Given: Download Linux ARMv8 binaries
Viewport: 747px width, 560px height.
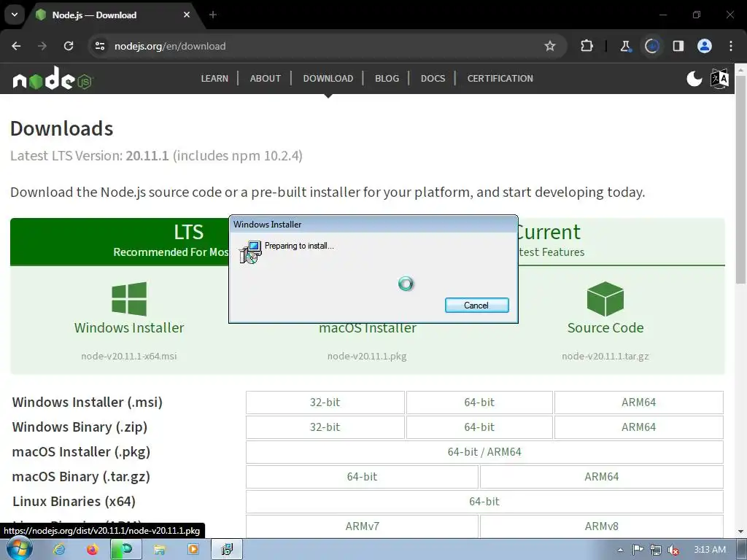Looking at the screenshot, I should click(x=602, y=526).
